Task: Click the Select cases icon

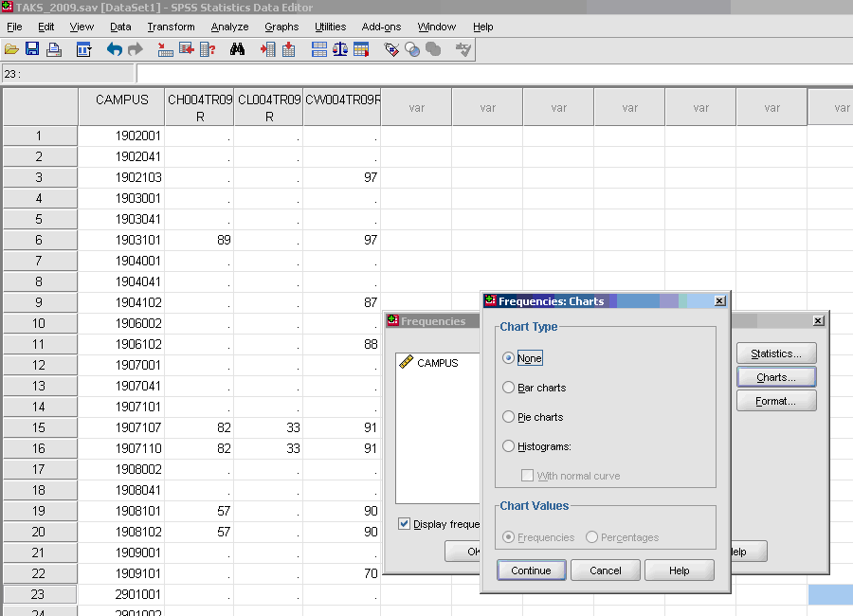Action: [x=361, y=49]
